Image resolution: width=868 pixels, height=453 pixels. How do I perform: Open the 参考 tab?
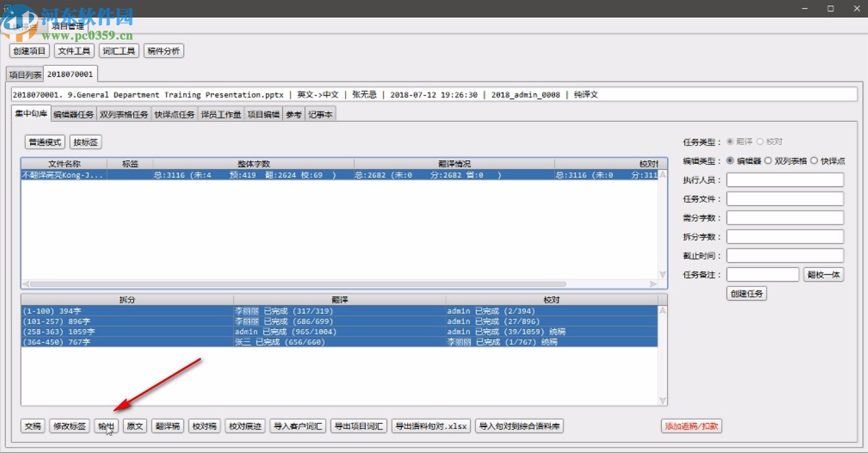click(x=293, y=114)
